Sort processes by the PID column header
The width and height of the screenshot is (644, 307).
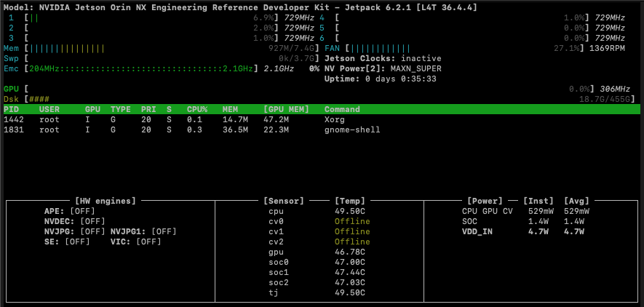(11, 109)
